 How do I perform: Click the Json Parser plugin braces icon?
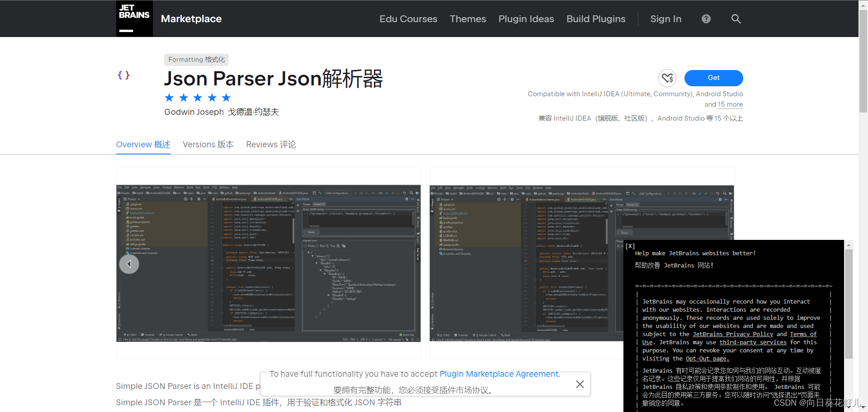tap(124, 75)
